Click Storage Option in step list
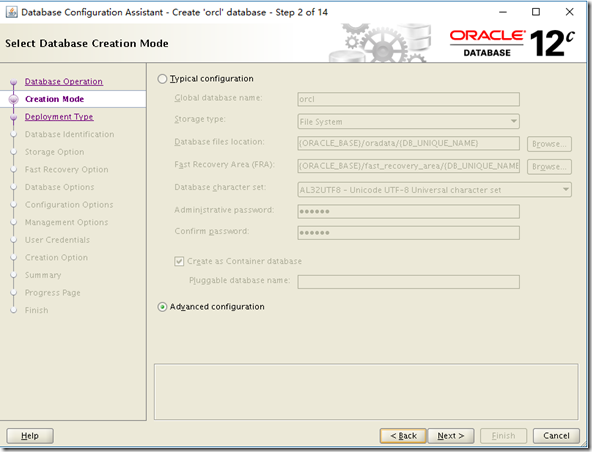 tap(54, 152)
